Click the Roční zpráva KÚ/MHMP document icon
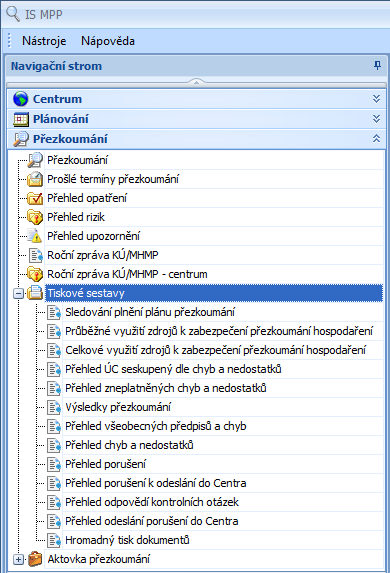Image resolution: width=390 pixels, height=573 pixels. [36, 255]
